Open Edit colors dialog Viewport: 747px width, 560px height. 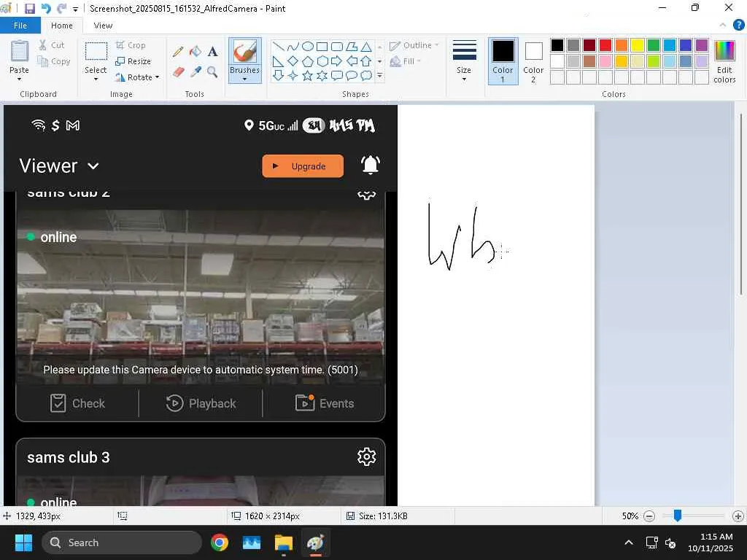[724, 61]
